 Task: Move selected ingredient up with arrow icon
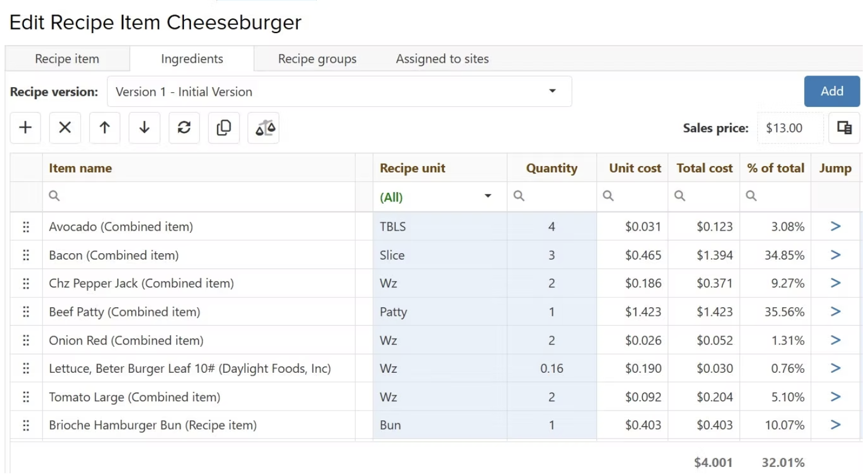pyautogui.click(x=104, y=128)
